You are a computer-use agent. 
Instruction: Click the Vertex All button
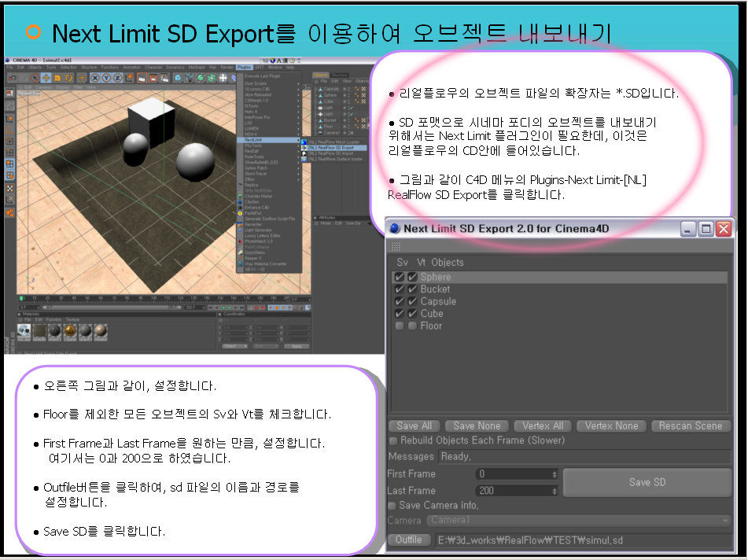point(543,426)
